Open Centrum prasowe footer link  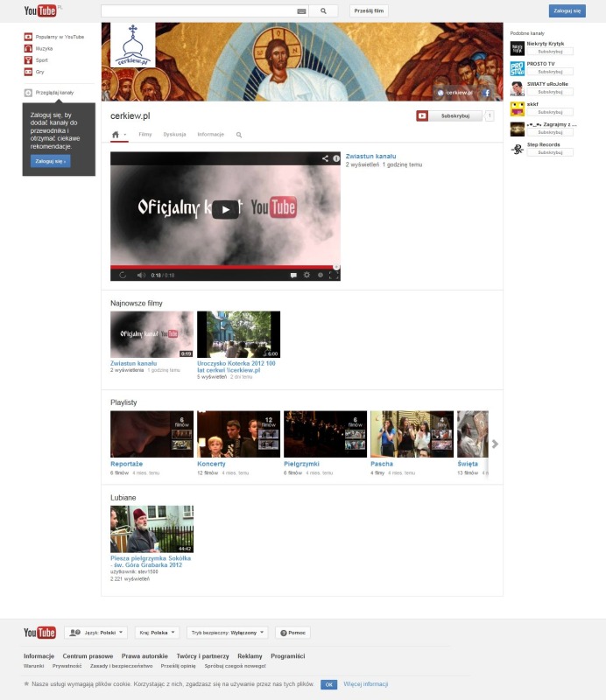pyautogui.click(x=88, y=655)
